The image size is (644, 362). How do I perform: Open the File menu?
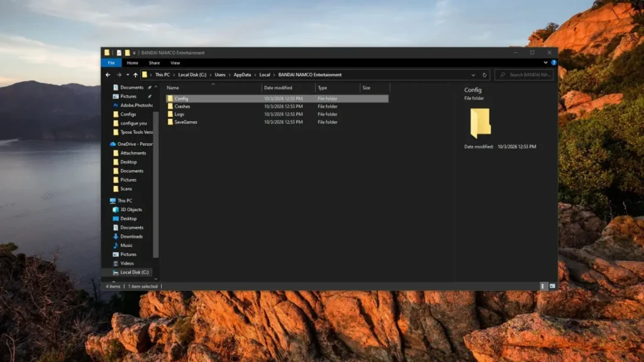click(111, 63)
